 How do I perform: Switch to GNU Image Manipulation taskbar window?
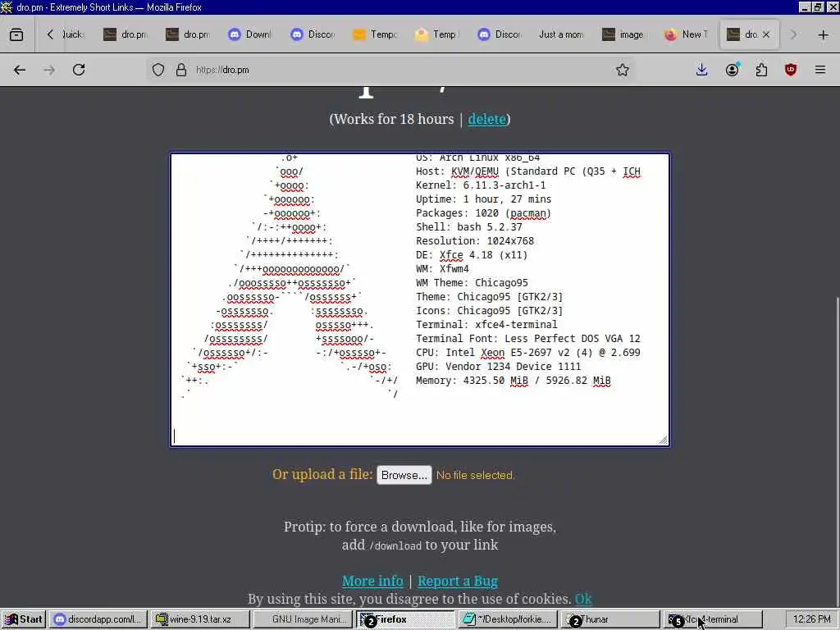(x=302, y=619)
